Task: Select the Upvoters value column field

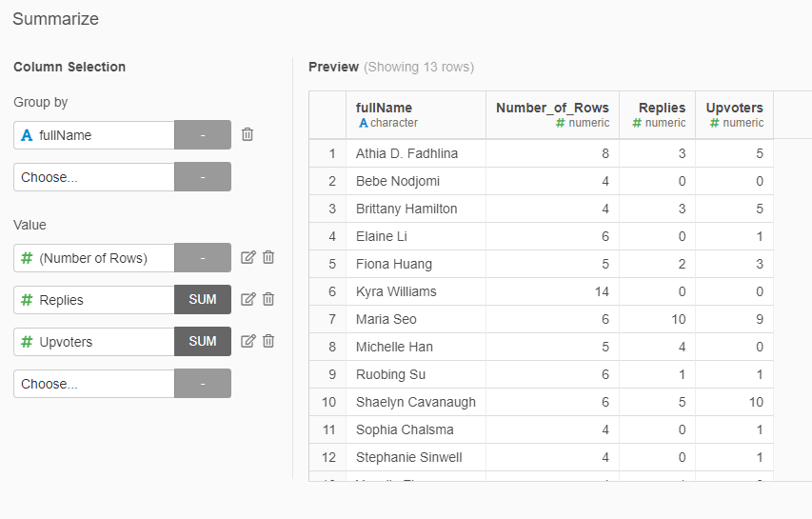Action: [94, 342]
